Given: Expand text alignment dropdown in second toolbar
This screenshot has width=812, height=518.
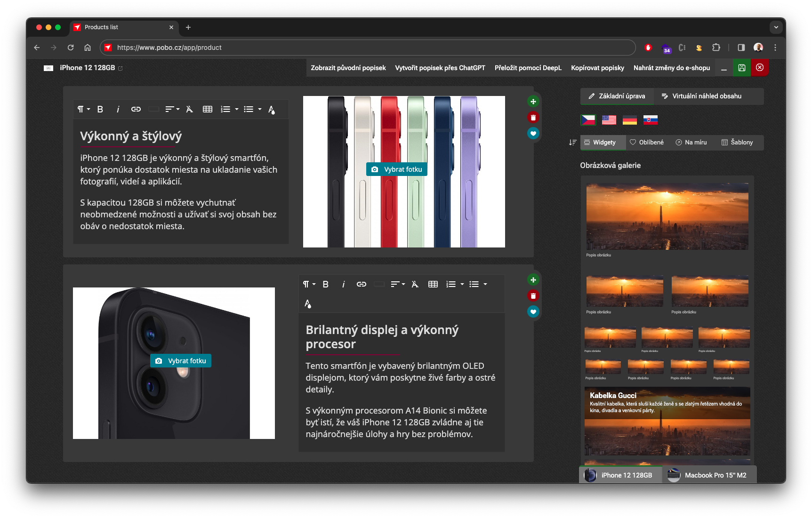Looking at the screenshot, I should [x=398, y=284].
